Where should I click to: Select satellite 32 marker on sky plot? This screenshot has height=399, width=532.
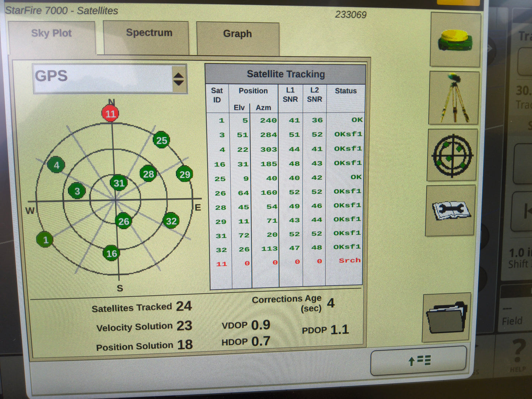pyautogui.click(x=171, y=220)
